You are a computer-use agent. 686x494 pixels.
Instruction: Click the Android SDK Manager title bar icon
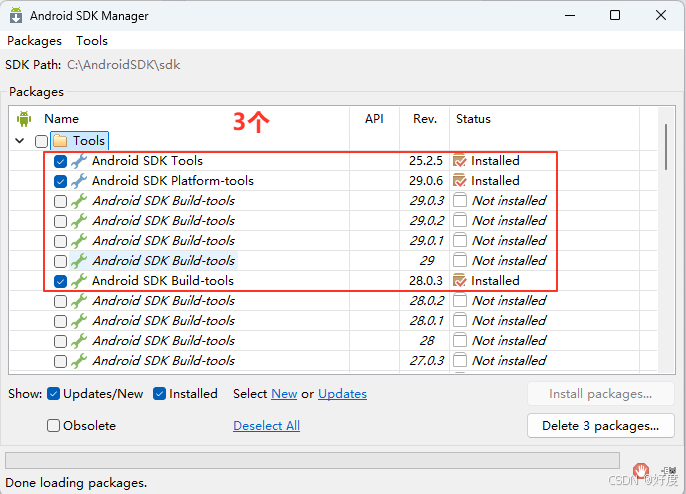point(16,15)
